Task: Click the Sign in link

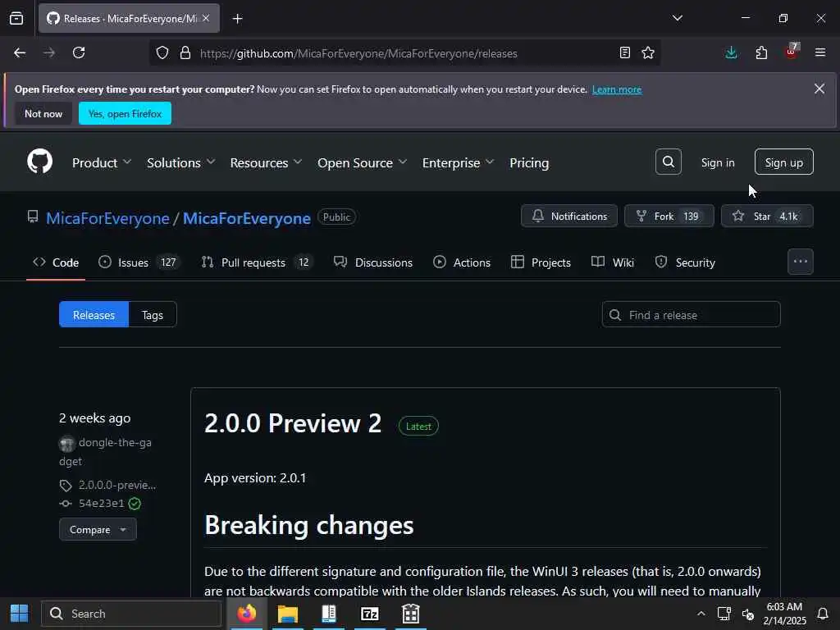Action: tap(717, 162)
